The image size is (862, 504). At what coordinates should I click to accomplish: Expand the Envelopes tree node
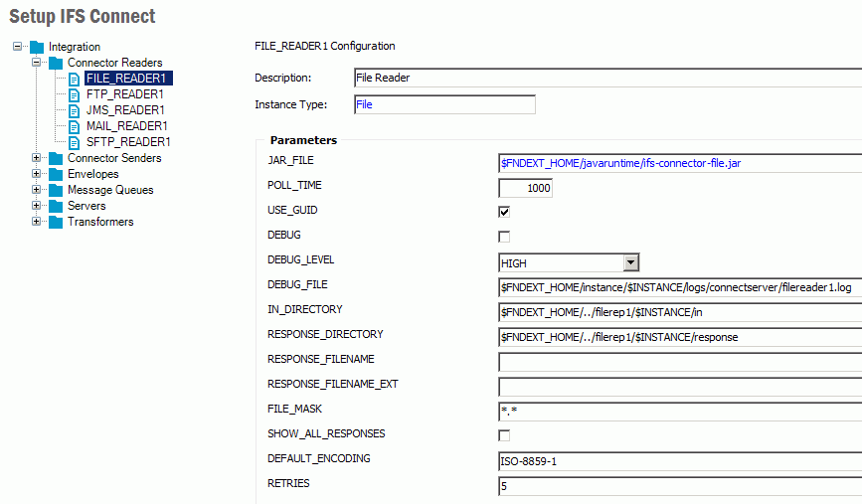(37, 174)
